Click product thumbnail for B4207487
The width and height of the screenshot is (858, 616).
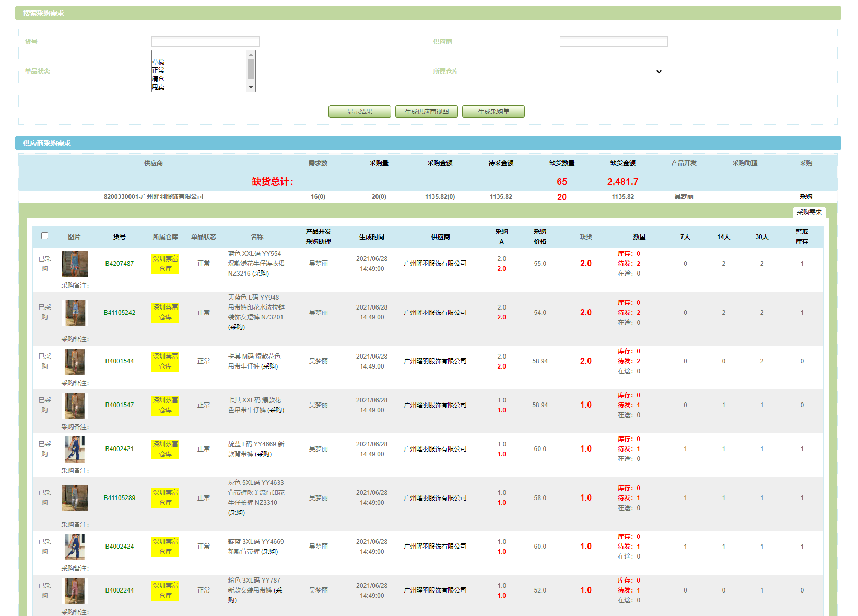(x=74, y=264)
